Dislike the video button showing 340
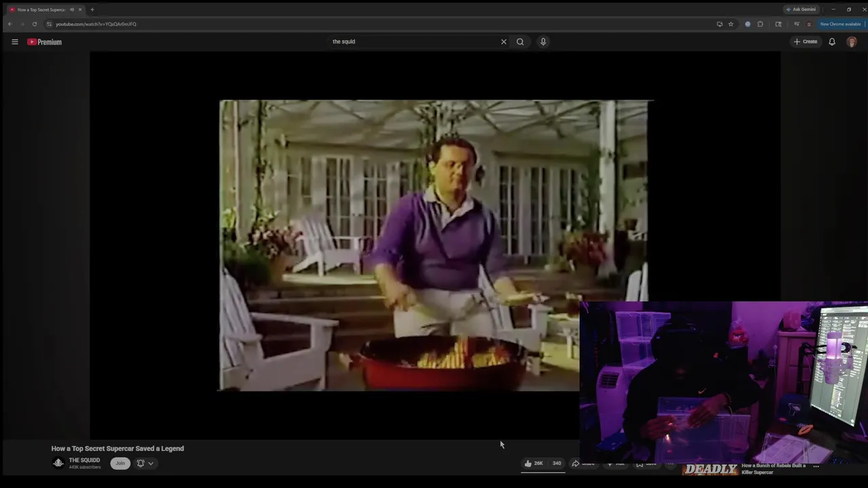Screen dimensions: 868x488 tap(556, 464)
